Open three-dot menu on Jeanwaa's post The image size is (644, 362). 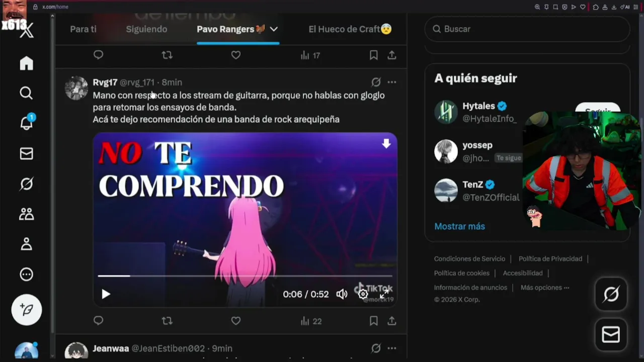click(392, 348)
